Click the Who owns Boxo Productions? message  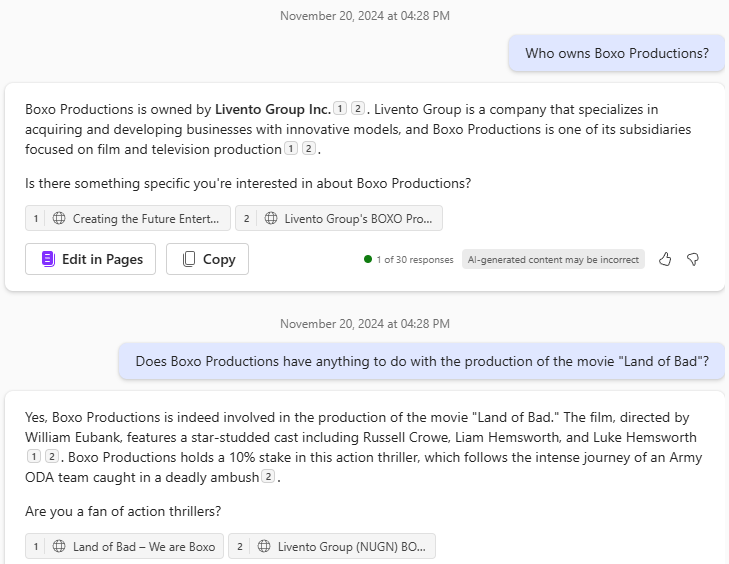[x=616, y=53]
